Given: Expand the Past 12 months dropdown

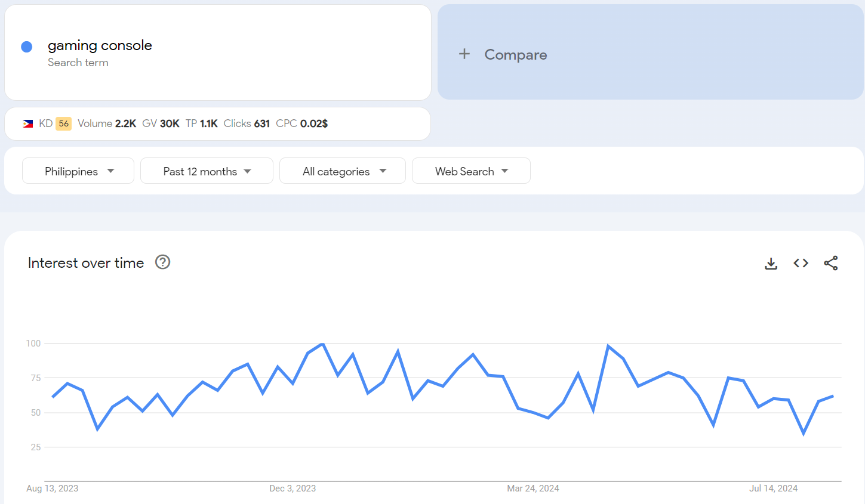Looking at the screenshot, I should [x=207, y=171].
